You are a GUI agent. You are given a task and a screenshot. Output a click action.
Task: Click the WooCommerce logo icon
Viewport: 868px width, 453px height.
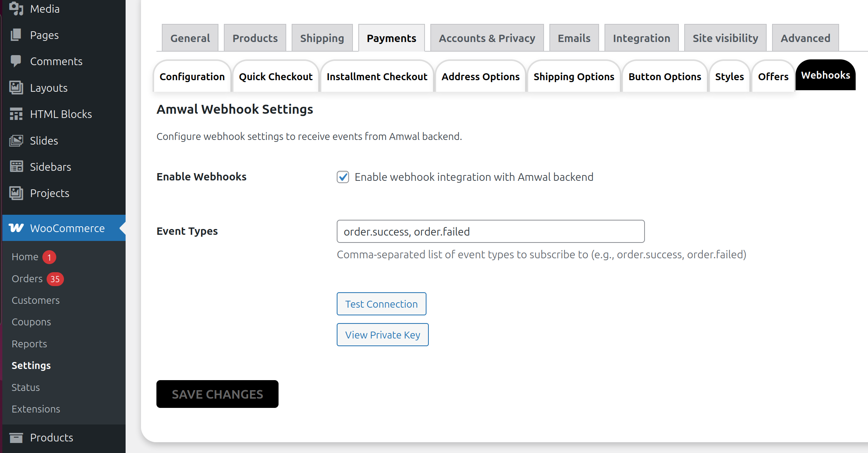point(16,228)
